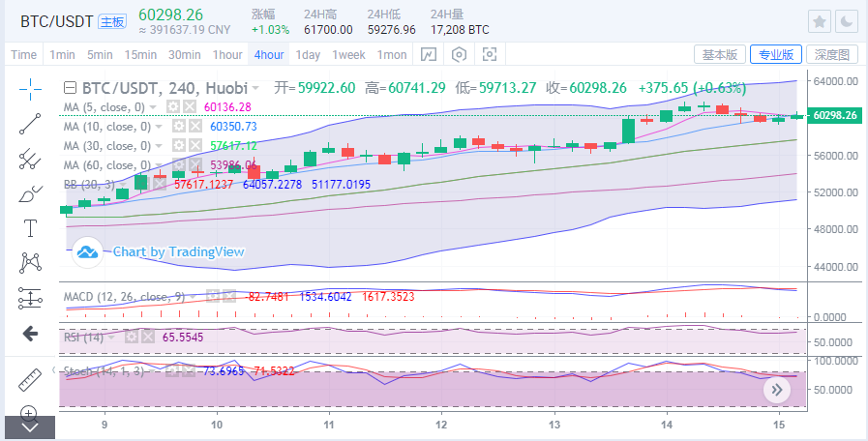Screen dimensions: 868x441
Task: Switch to the 30min interval
Action: click(x=184, y=55)
